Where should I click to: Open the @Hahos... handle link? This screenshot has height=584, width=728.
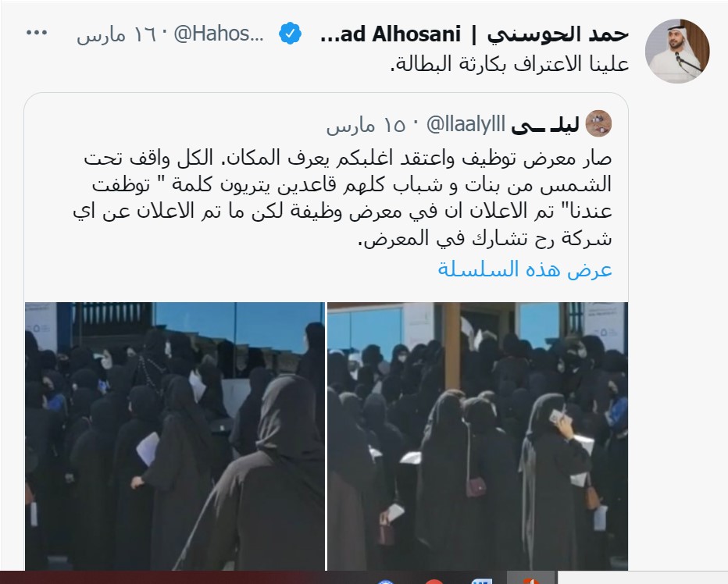point(219,34)
